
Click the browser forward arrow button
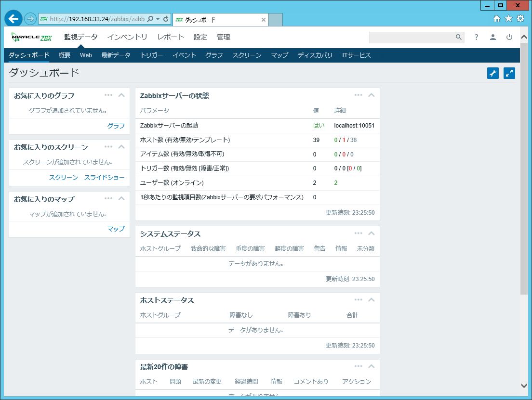click(30, 19)
